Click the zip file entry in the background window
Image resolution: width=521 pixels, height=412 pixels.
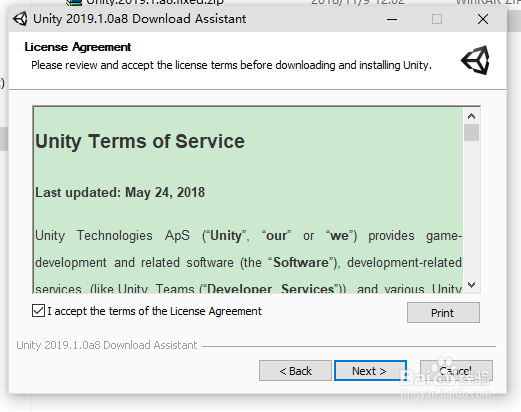point(145,2)
